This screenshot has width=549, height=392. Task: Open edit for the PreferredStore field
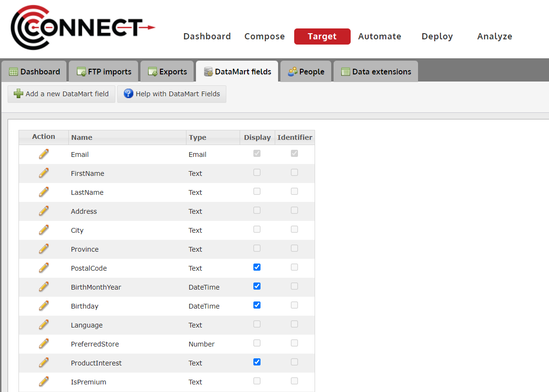pyautogui.click(x=44, y=344)
